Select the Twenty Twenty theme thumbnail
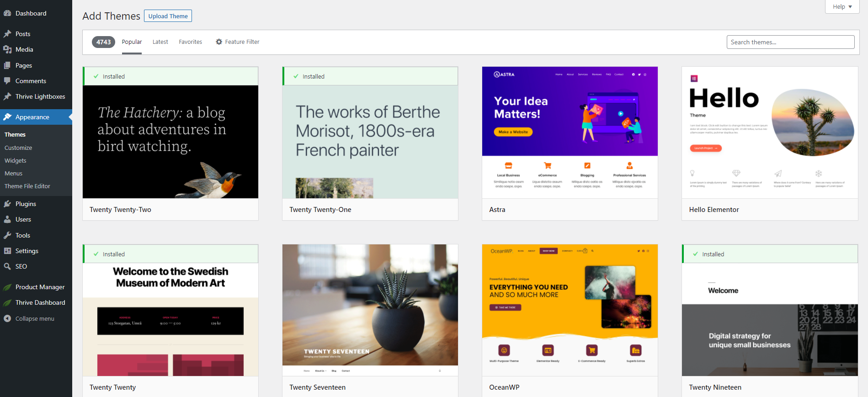The height and width of the screenshot is (397, 868). click(170, 319)
